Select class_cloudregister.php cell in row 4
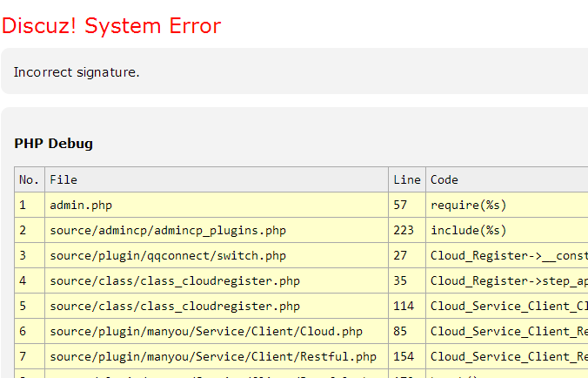 217,280
